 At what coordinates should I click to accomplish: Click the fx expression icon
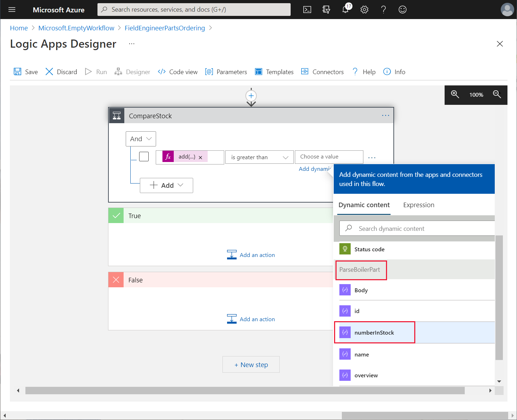point(168,157)
